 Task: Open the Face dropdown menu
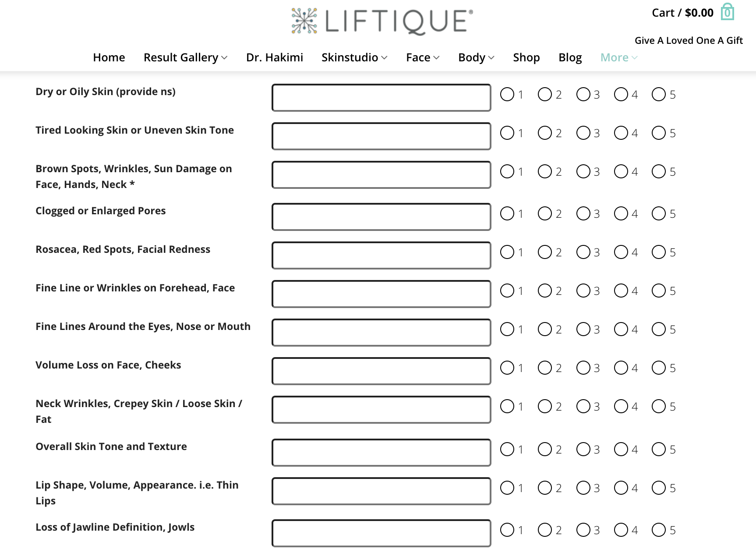coord(423,57)
